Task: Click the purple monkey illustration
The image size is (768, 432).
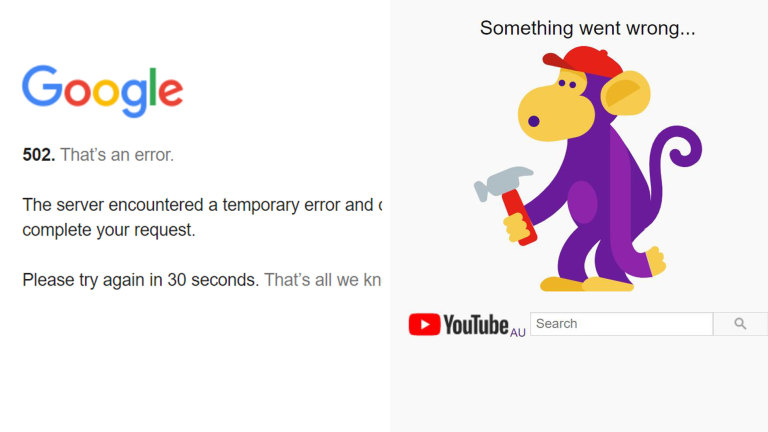Action: pos(588,169)
